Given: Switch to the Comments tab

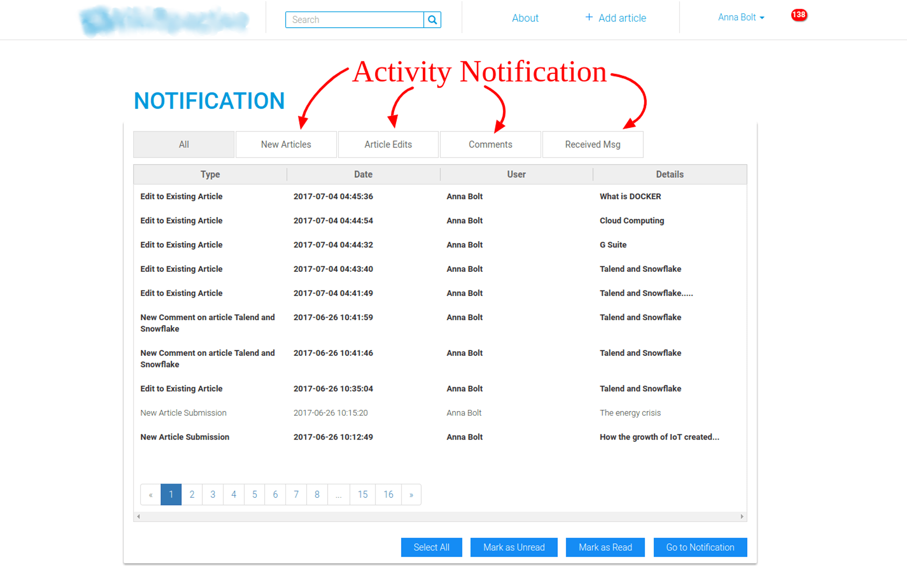Looking at the screenshot, I should point(490,144).
